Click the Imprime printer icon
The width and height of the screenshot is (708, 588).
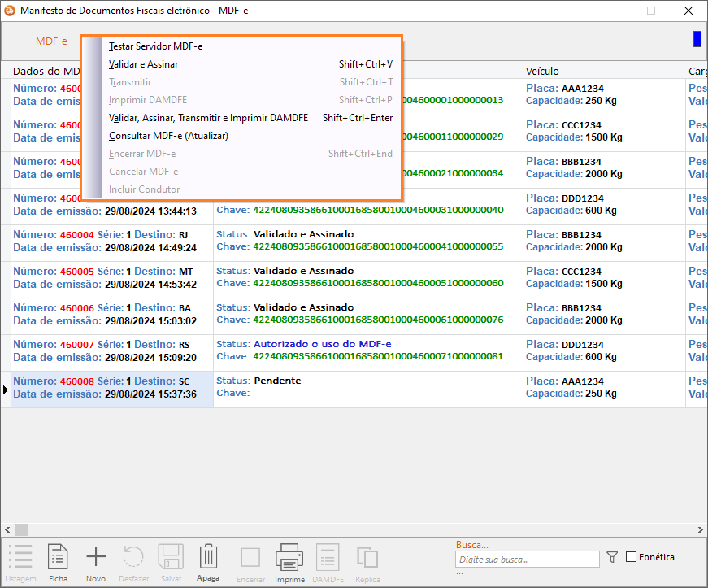point(289,559)
